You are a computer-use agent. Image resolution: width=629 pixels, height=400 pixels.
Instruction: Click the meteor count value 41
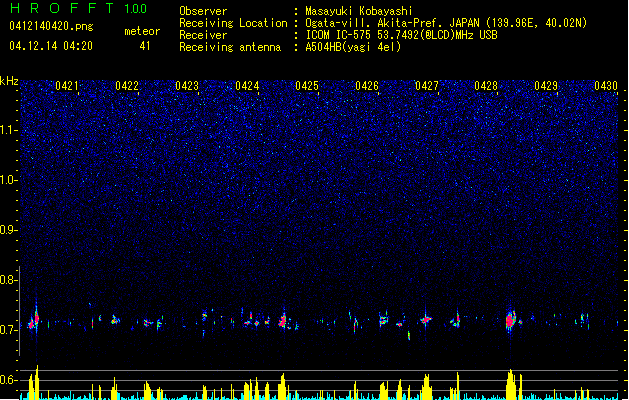coord(145,46)
